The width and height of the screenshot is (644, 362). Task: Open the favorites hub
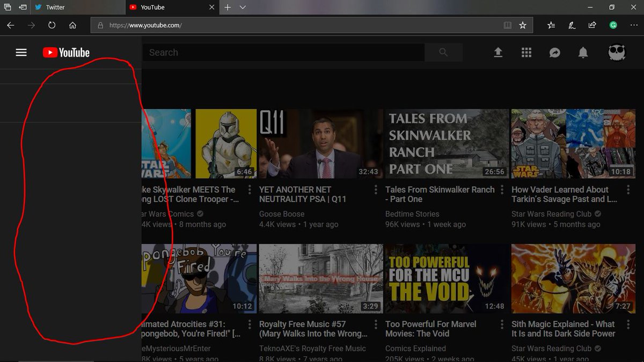[551, 25]
